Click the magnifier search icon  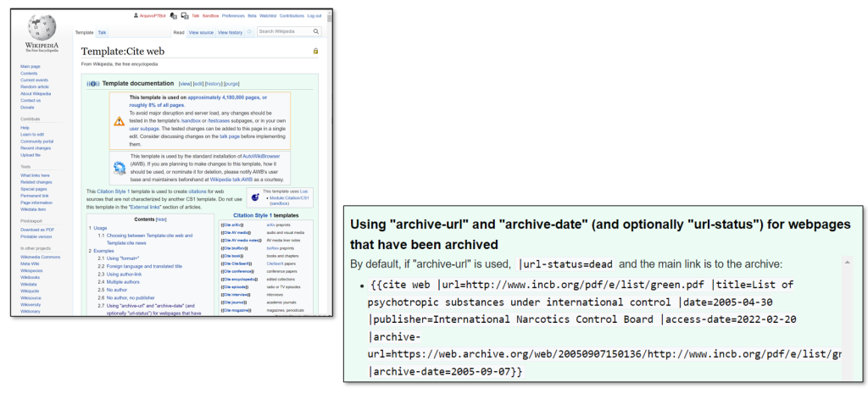pos(316,31)
